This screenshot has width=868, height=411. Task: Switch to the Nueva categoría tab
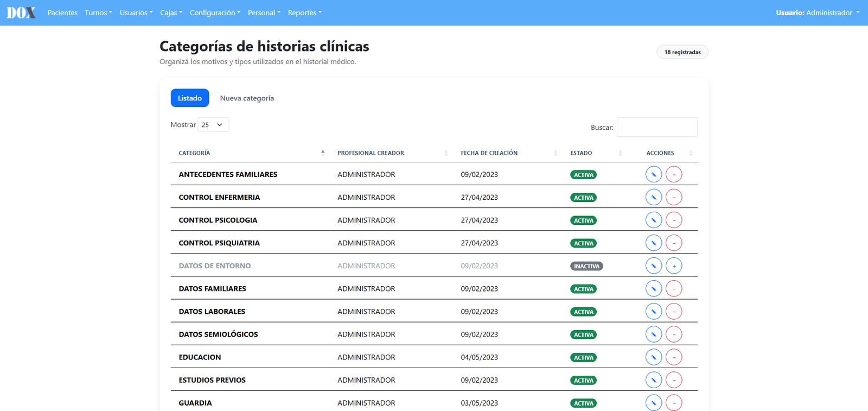[247, 98]
